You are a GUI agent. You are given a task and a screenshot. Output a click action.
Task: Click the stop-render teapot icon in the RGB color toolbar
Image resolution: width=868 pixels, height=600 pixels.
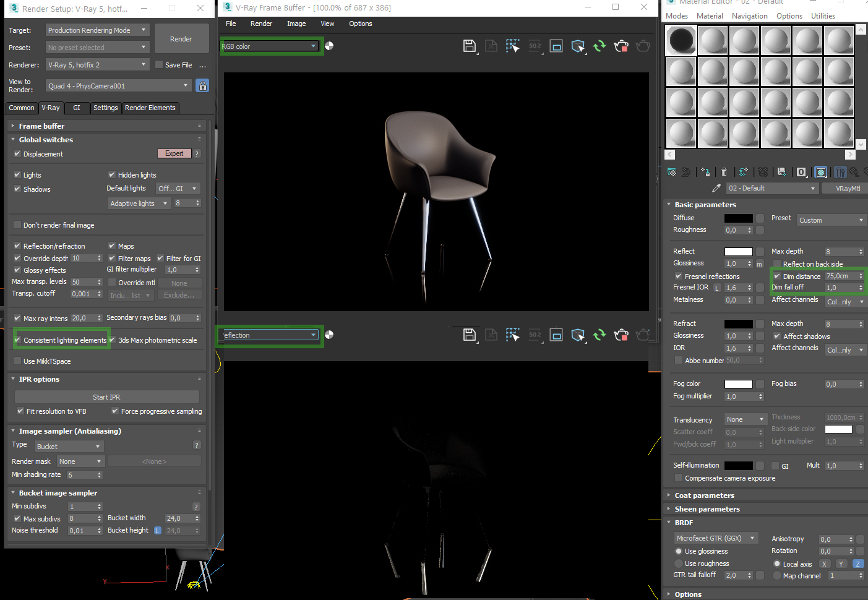(x=621, y=46)
